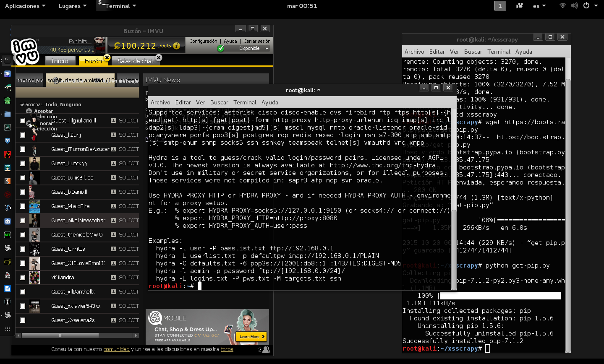Tick checkbox for Guest_lIZurj
This screenshot has height=364, width=604.
coord(23,135)
